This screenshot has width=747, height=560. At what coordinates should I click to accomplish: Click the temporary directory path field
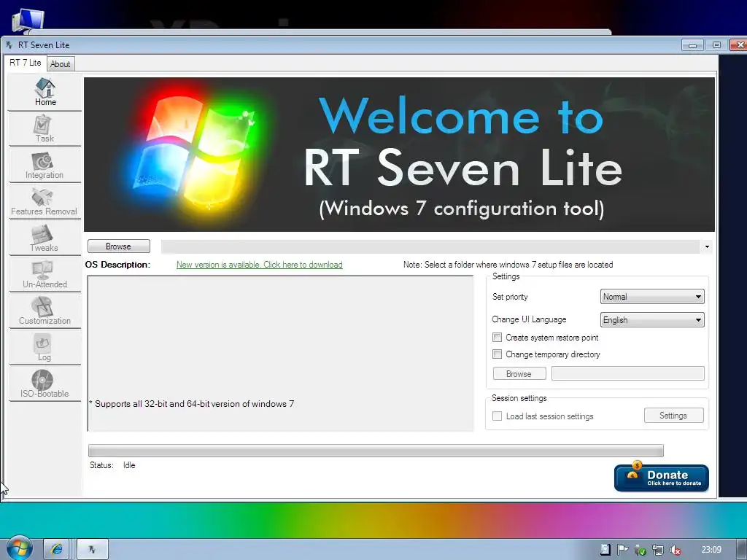pyautogui.click(x=628, y=373)
